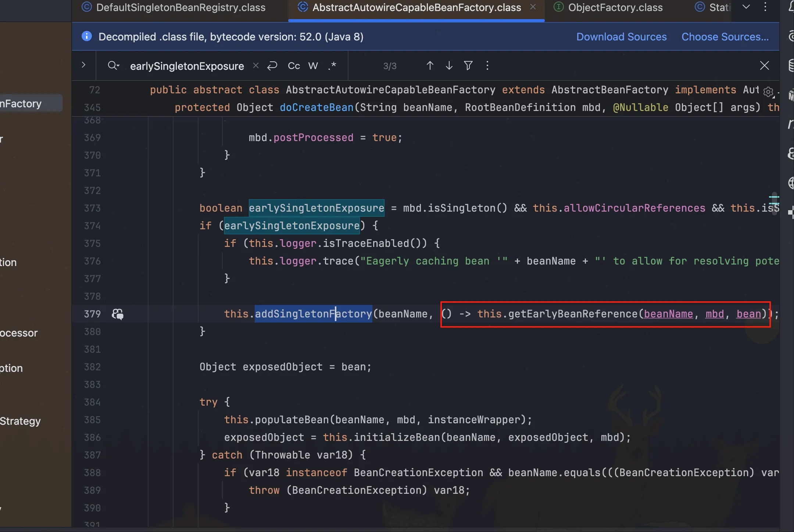Viewport: 794px width, 532px height.
Task: Open editor tabs more options menu
Action: pyautogui.click(x=765, y=7)
